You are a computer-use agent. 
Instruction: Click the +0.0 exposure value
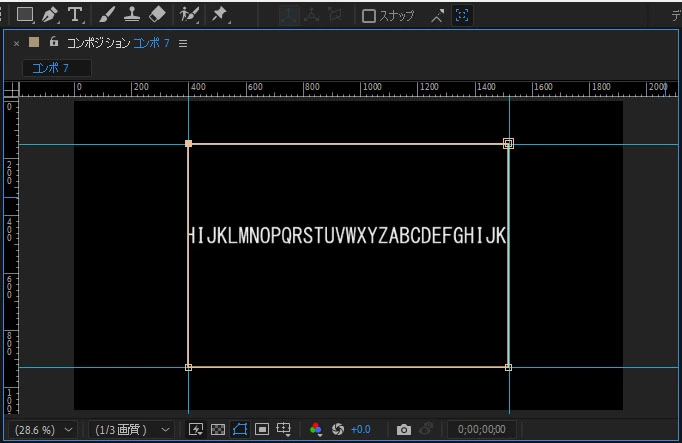click(361, 430)
